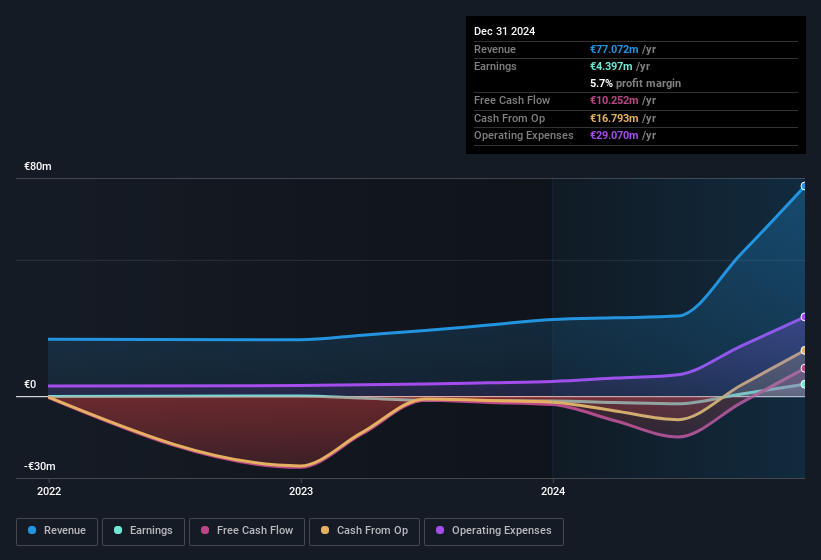Select the Free Cash Flow endpoint marker
This screenshot has width=821, height=560.
[804, 368]
